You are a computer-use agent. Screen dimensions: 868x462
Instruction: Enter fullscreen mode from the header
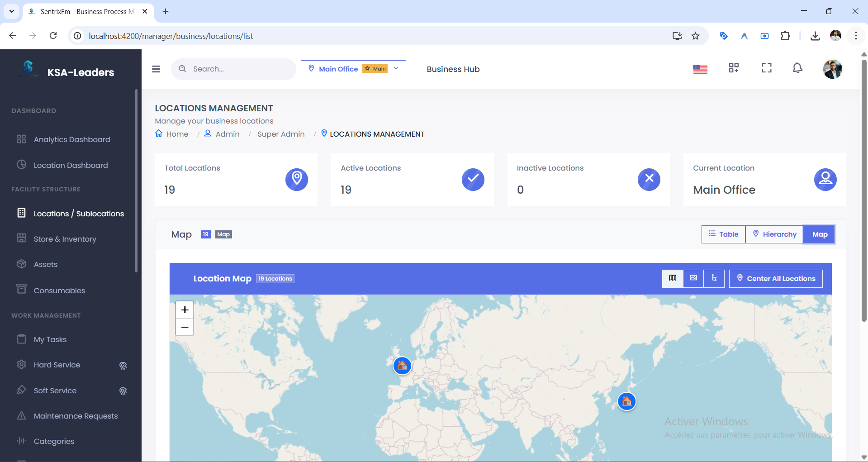pyautogui.click(x=767, y=68)
